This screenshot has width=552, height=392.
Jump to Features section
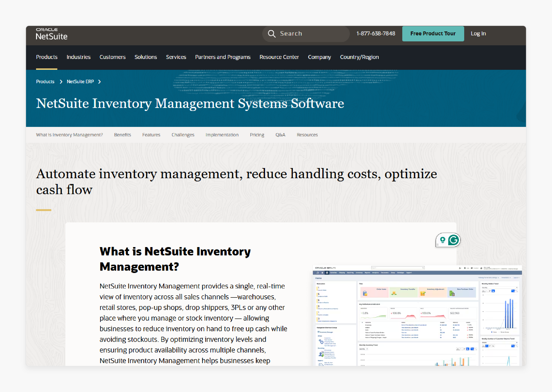pos(151,135)
